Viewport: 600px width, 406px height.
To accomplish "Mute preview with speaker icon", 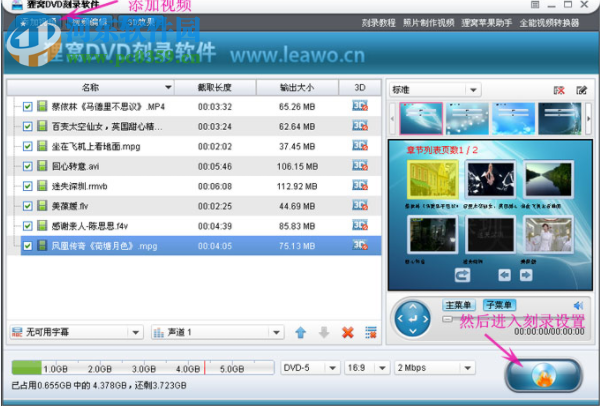I will click(x=578, y=305).
